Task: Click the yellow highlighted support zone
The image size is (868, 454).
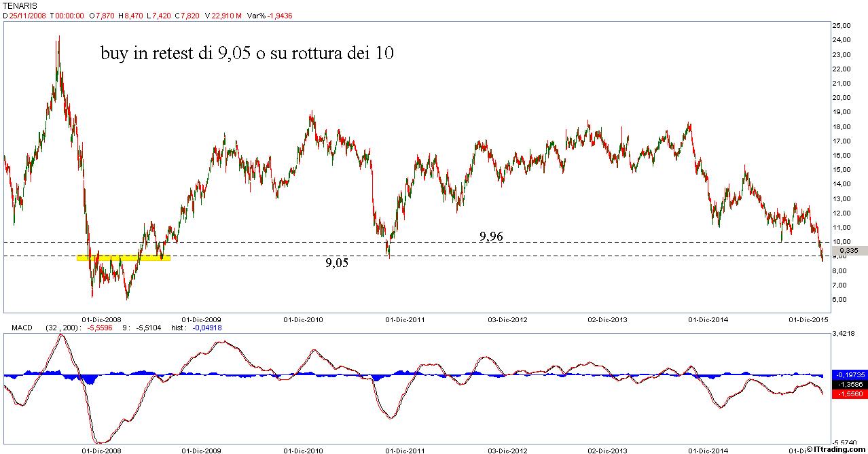Action: pyautogui.click(x=123, y=258)
